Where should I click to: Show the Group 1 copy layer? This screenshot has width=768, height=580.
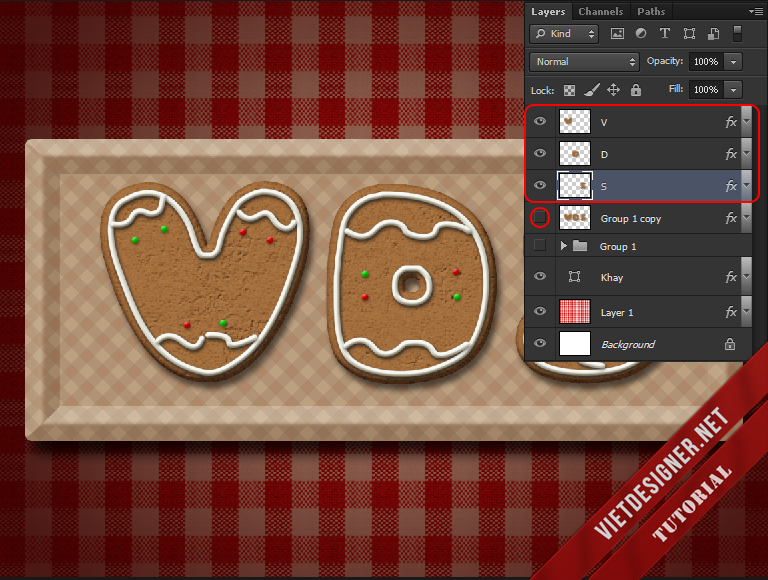540,217
